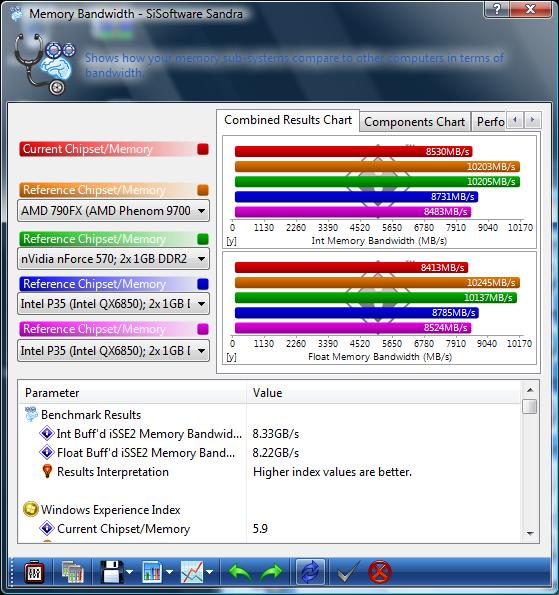
Task: Open the Intel P35 dropdown under magenta reference
Action: [x=113, y=351]
